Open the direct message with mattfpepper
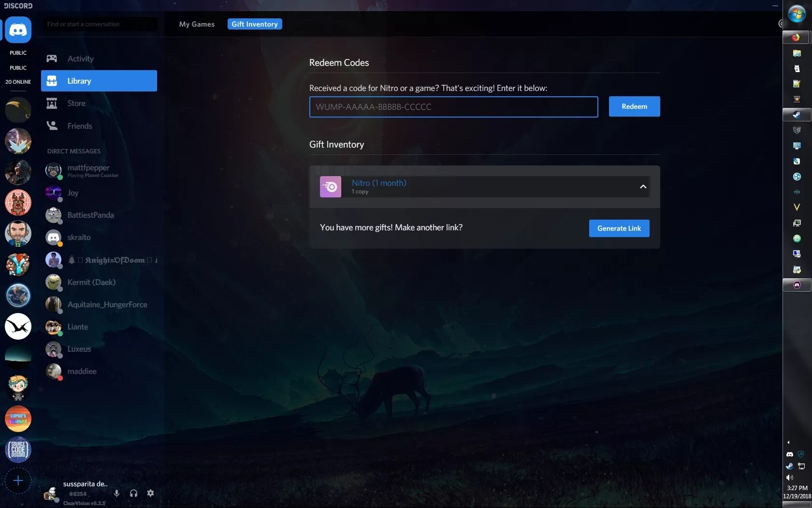812x508 pixels. click(x=99, y=170)
